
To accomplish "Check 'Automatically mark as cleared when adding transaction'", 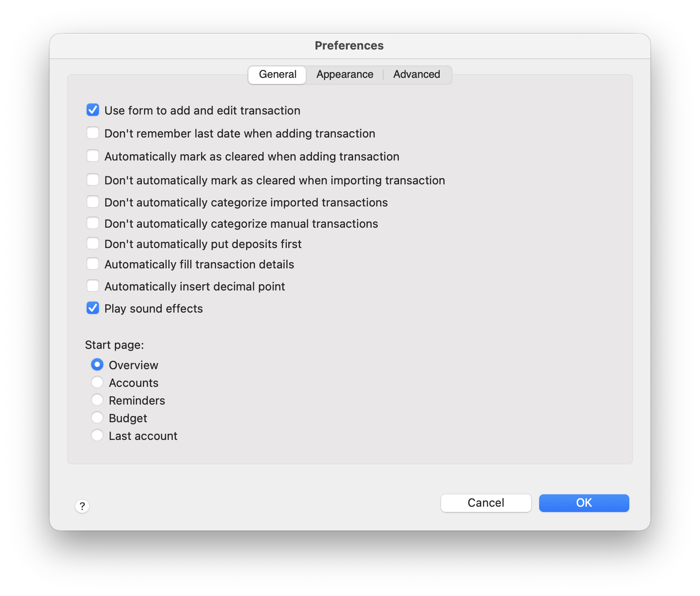I will point(93,156).
